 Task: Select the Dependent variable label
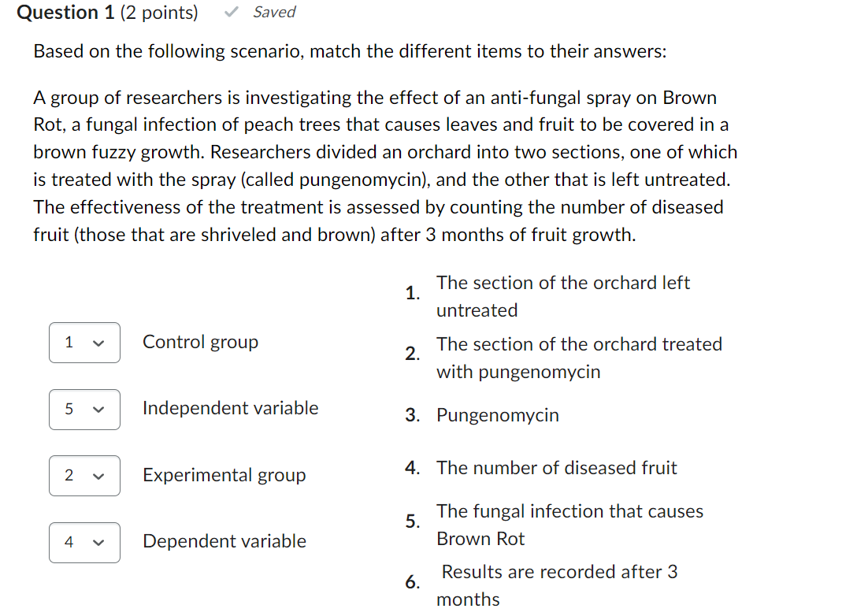[x=224, y=541]
